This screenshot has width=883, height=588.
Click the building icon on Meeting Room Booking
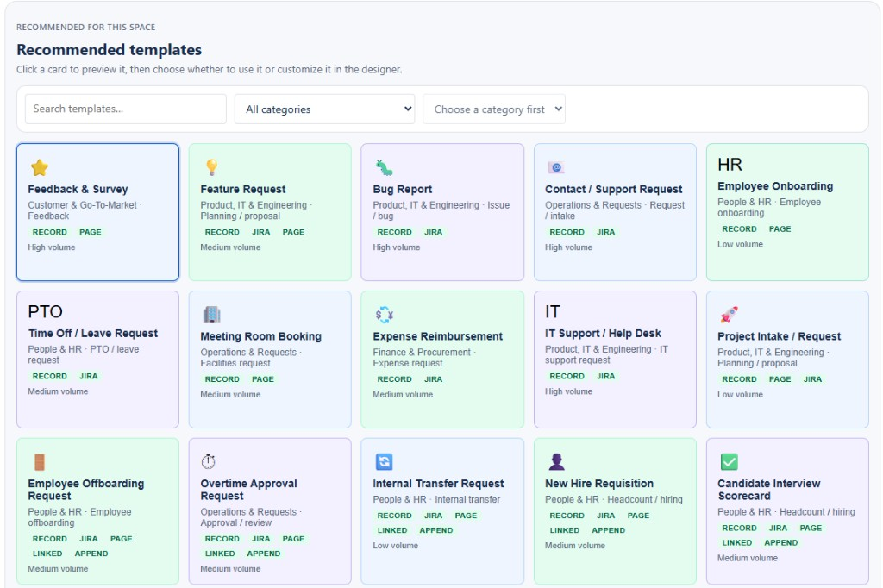212,315
